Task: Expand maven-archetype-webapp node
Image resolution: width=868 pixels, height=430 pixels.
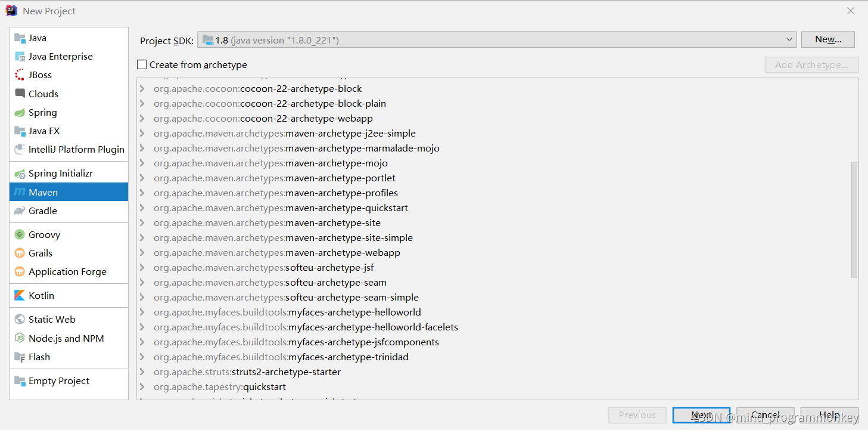Action: [142, 253]
